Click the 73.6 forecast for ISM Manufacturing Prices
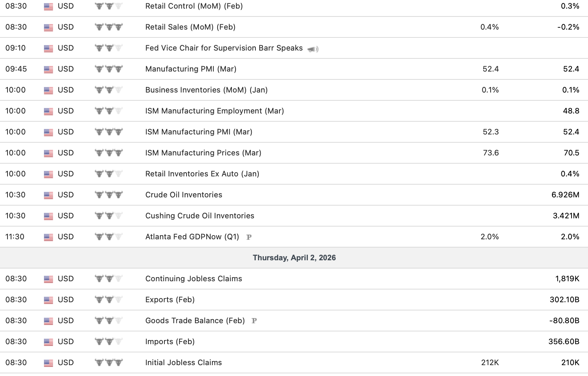The width and height of the screenshot is (588, 376). tap(491, 153)
